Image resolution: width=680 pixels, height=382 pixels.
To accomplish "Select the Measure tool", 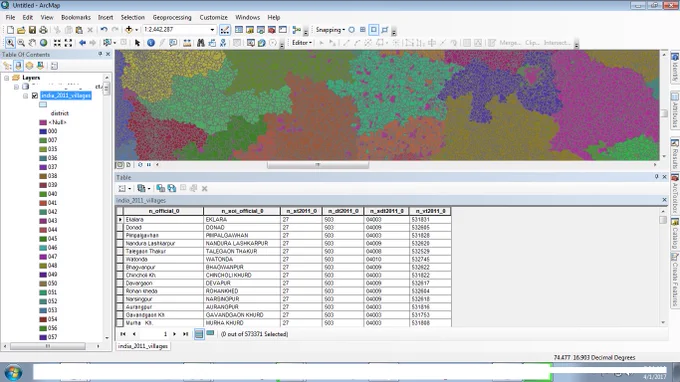I will pos(187,43).
